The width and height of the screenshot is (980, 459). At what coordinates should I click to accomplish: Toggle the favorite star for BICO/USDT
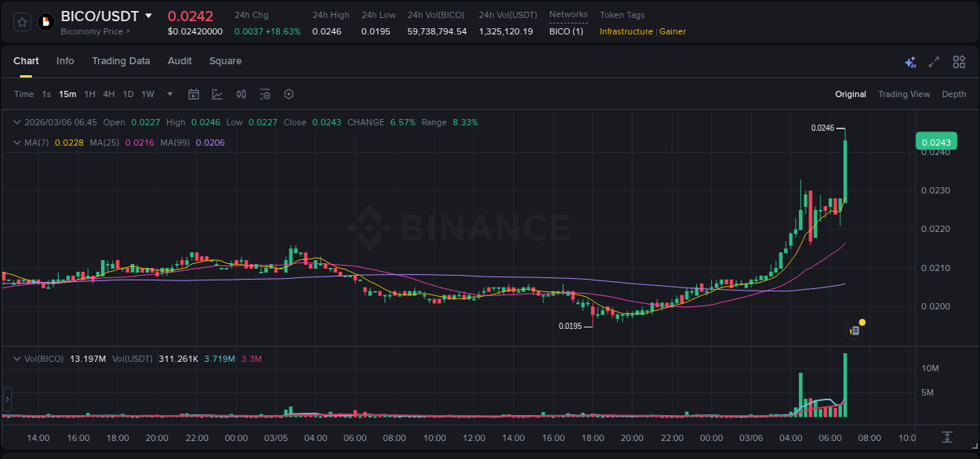[20, 21]
